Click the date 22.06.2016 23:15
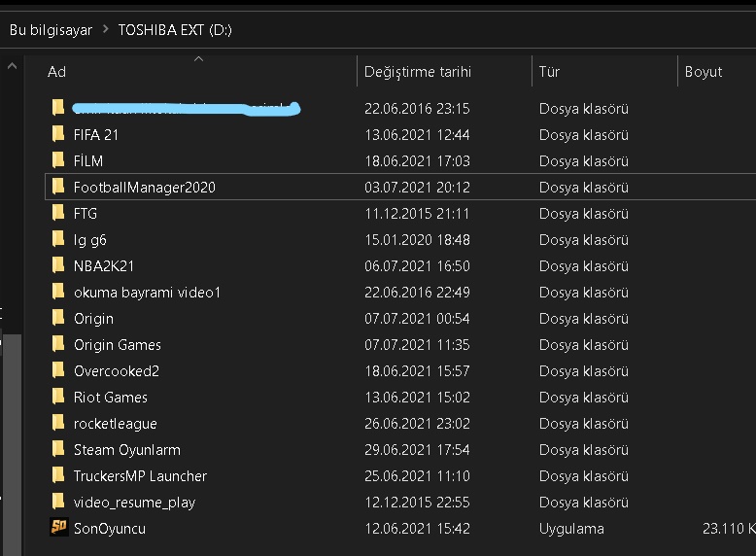This screenshot has width=756, height=556. 417,109
